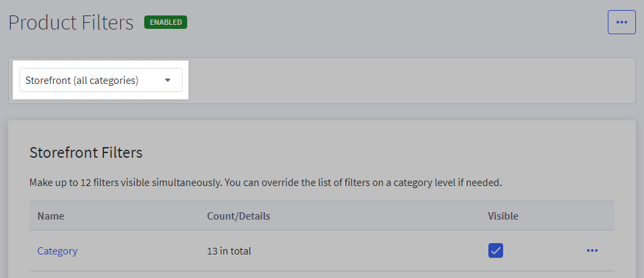Uncheck the Visible checkbox for Category
This screenshot has height=278, width=644.
[x=496, y=250]
